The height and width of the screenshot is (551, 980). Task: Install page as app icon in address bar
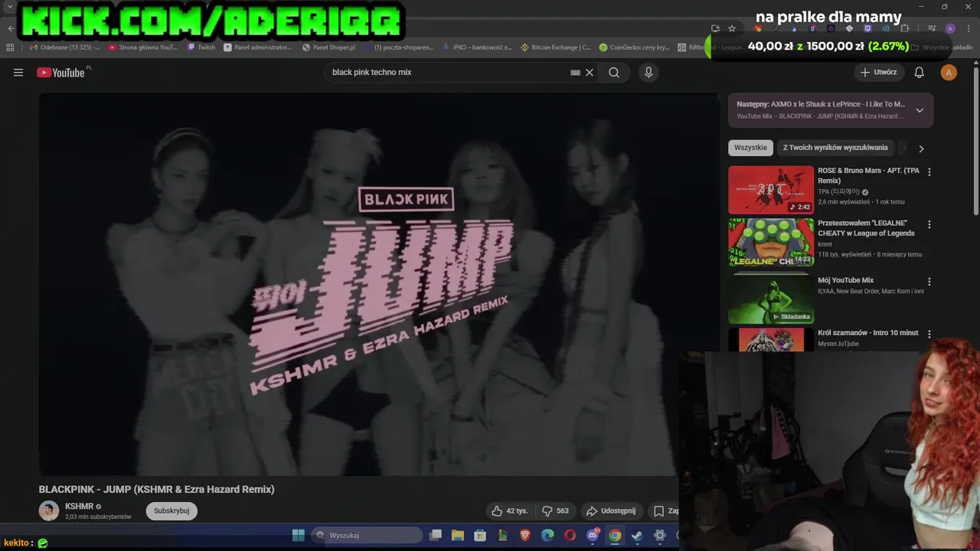715,28
